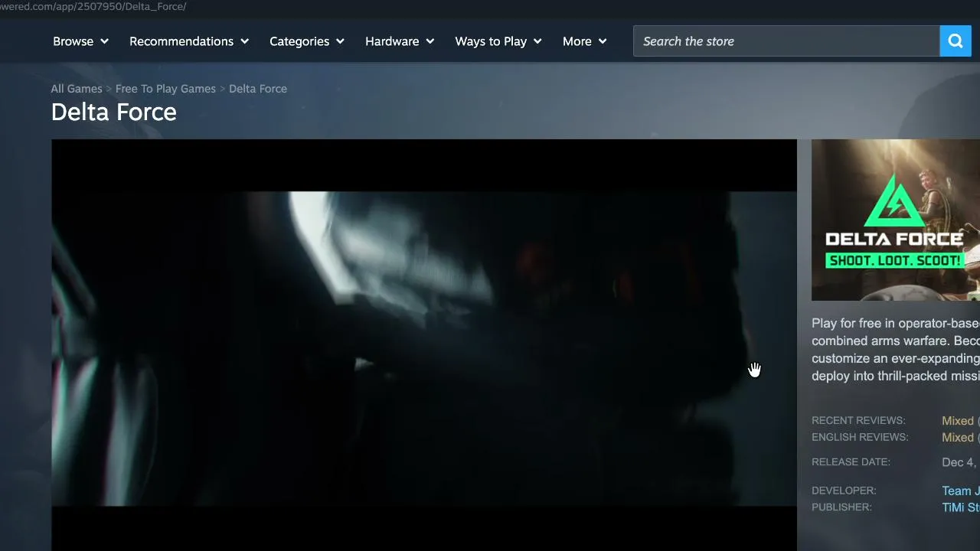Screen dimensions: 980x551
Task: Open the Delta Force header capsule image
Action: pos(896,220)
